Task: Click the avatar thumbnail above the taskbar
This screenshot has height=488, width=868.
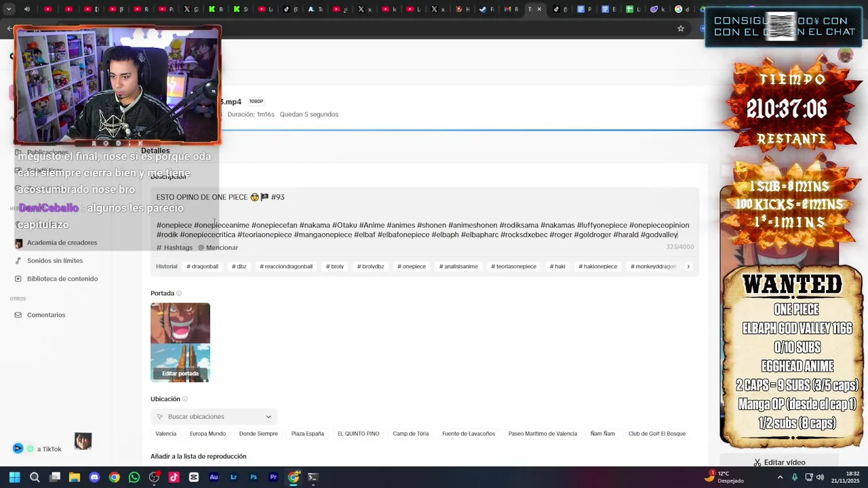Action: pyautogui.click(x=83, y=441)
